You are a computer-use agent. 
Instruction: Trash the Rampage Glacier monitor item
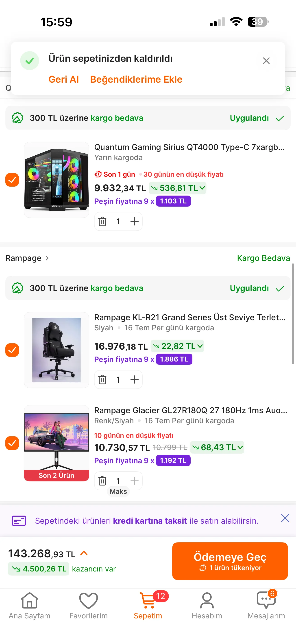(102, 481)
